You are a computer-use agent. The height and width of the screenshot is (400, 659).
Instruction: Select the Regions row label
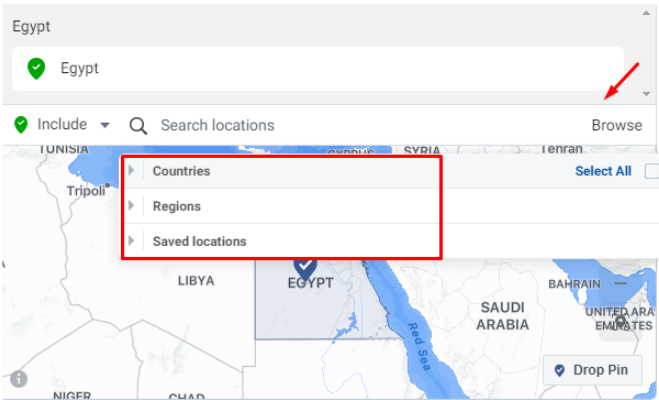pyautogui.click(x=177, y=206)
